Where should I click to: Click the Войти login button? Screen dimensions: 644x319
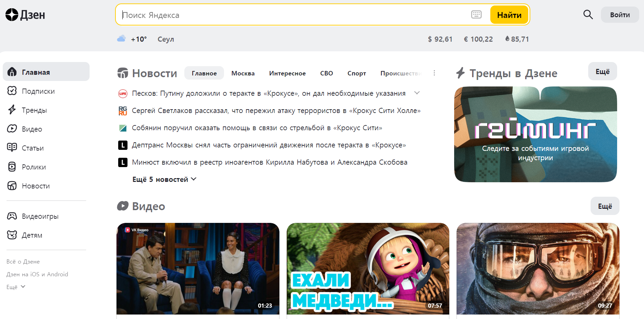(620, 15)
